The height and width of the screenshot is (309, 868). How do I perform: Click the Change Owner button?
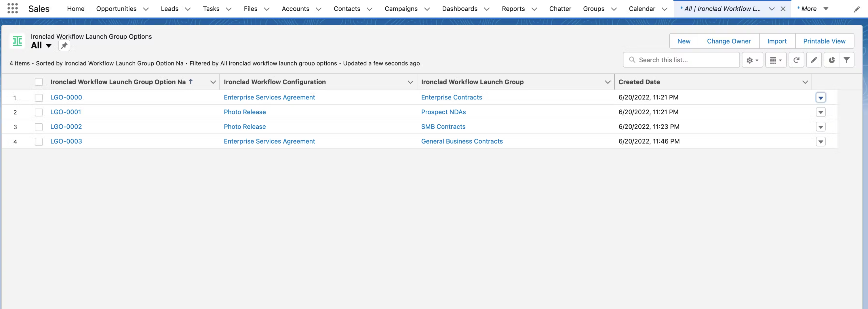tap(728, 41)
